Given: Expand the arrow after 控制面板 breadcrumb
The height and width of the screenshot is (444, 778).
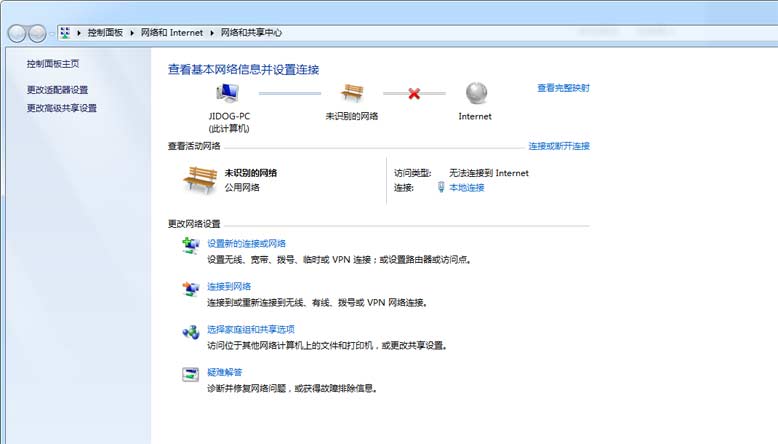Looking at the screenshot, I should 132,33.
